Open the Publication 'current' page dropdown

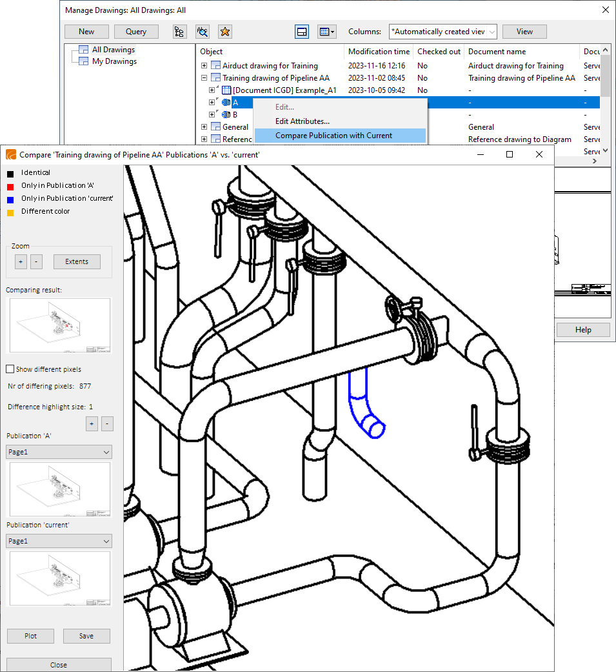[x=59, y=541]
